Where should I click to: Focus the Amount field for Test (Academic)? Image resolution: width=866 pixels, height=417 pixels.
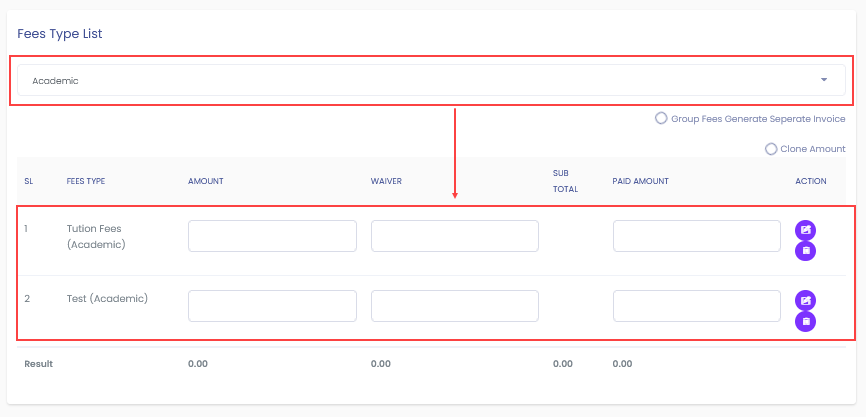[x=272, y=306]
